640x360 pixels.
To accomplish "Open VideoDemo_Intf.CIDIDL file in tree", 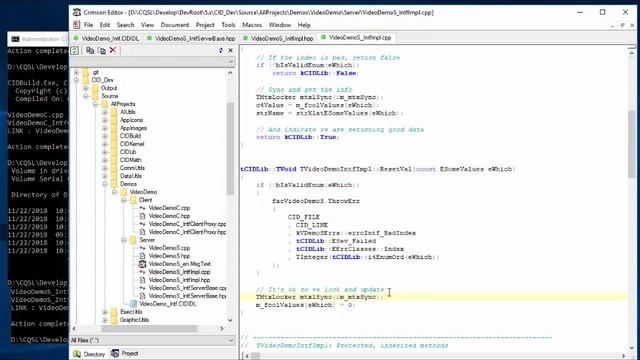I will 167,304.
